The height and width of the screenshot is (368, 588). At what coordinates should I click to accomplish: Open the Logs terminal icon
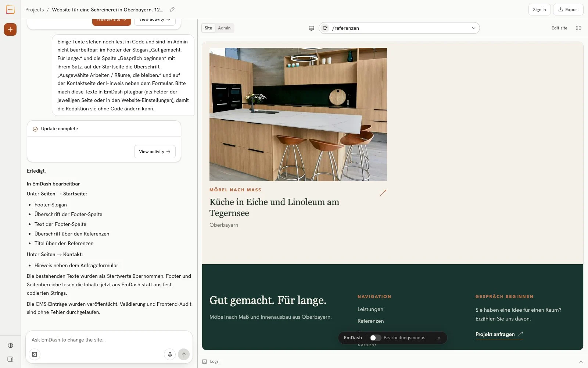click(205, 361)
